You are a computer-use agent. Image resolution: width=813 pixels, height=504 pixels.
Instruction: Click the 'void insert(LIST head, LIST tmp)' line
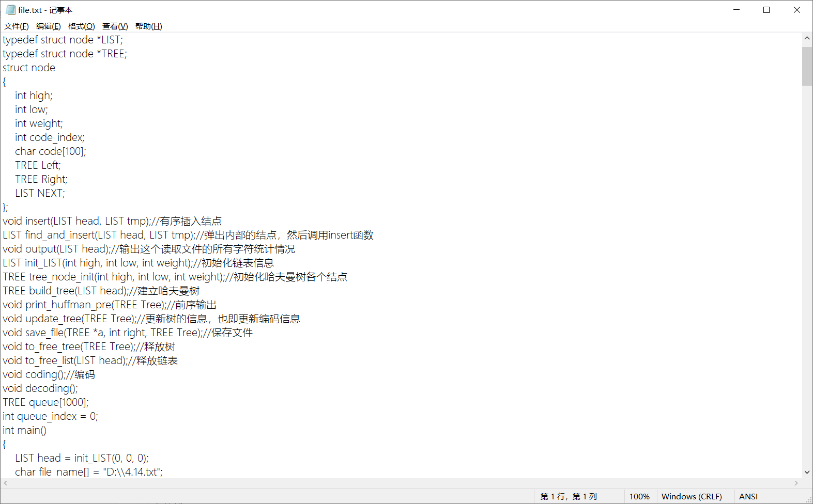[x=112, y=221]
